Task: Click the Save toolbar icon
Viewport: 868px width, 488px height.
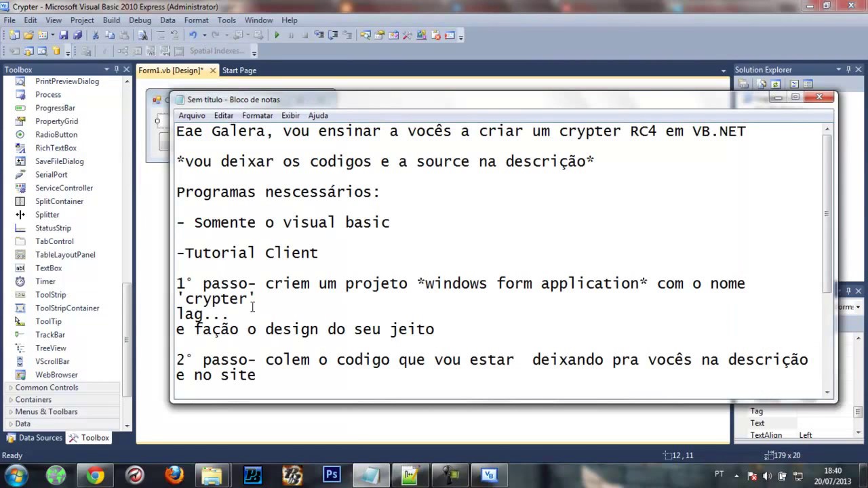Action: pos(64,35)
